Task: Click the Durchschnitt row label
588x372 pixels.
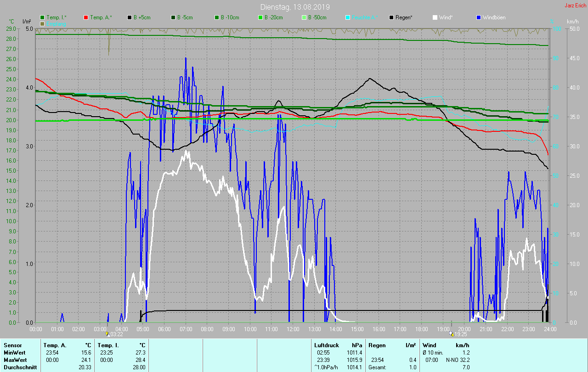Action: tap(20, 367)
